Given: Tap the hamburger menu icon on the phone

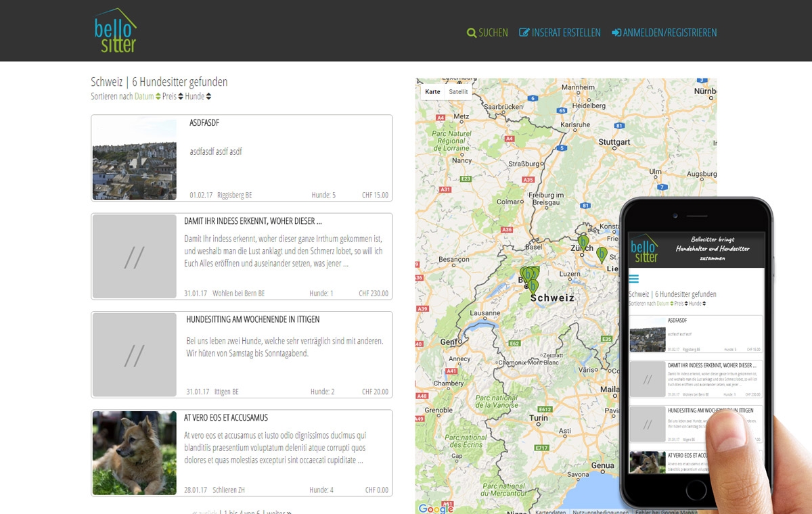Looking at the screenshot, I should (x=634, y=279).
